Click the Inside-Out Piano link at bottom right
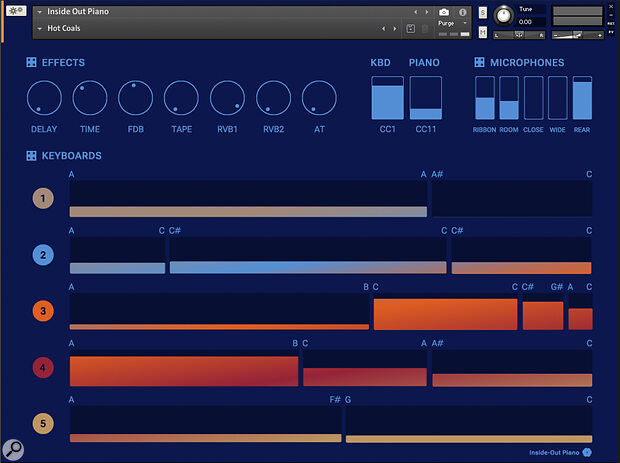The image size is (620, 463). [x=555, y=452]
